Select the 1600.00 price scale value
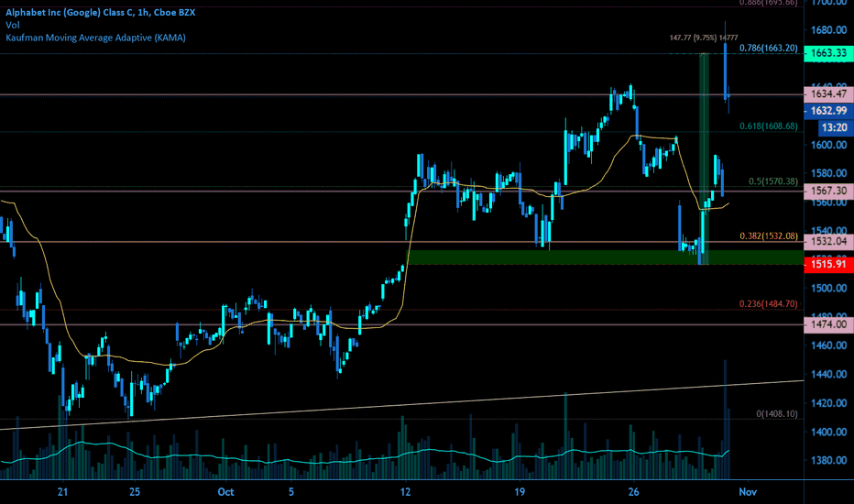 (829, 145)
